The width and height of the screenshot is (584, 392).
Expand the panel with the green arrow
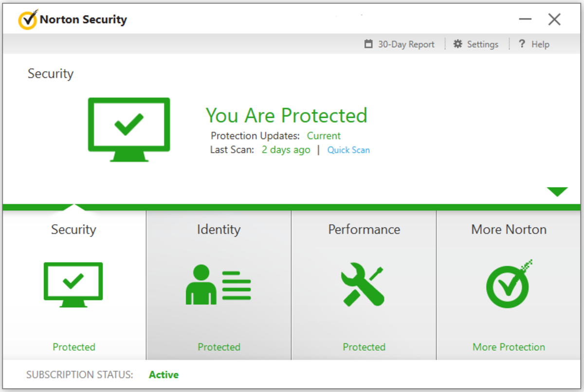(558, 191)
